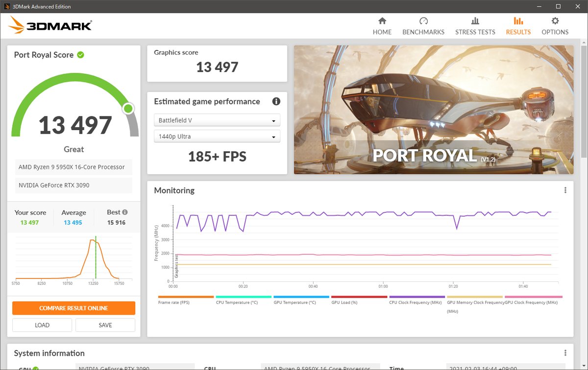Click the estimated game performance info icon
Image resolution: width=588 pixels, height=370 pixels.
(276, 101)
